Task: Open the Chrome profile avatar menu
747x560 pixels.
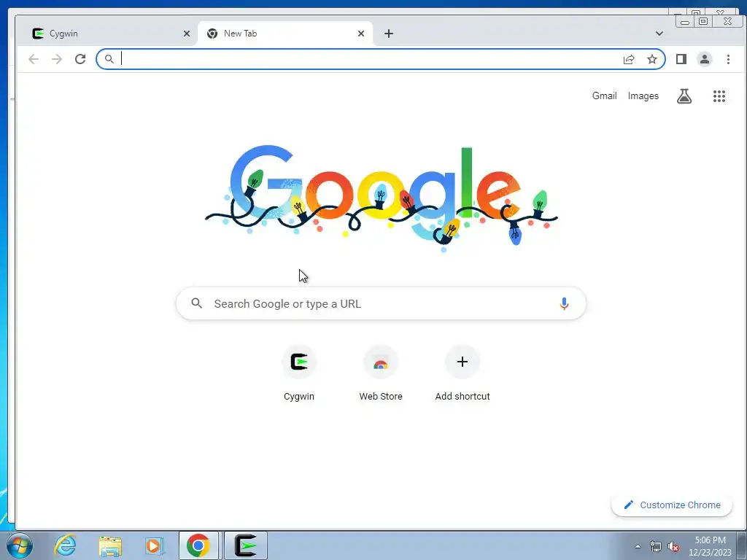Action: (x=705, y=59)
